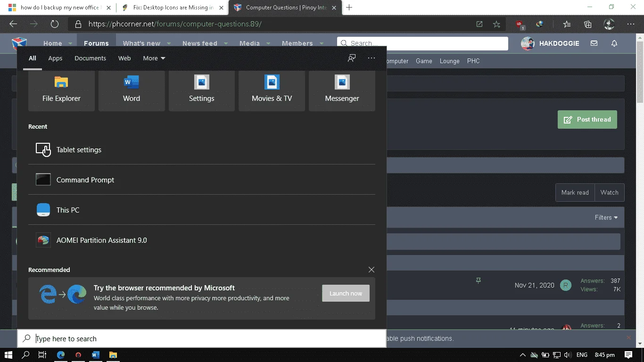Click the Mark read button
644x362 pixels.
click(x=575, y=192)
